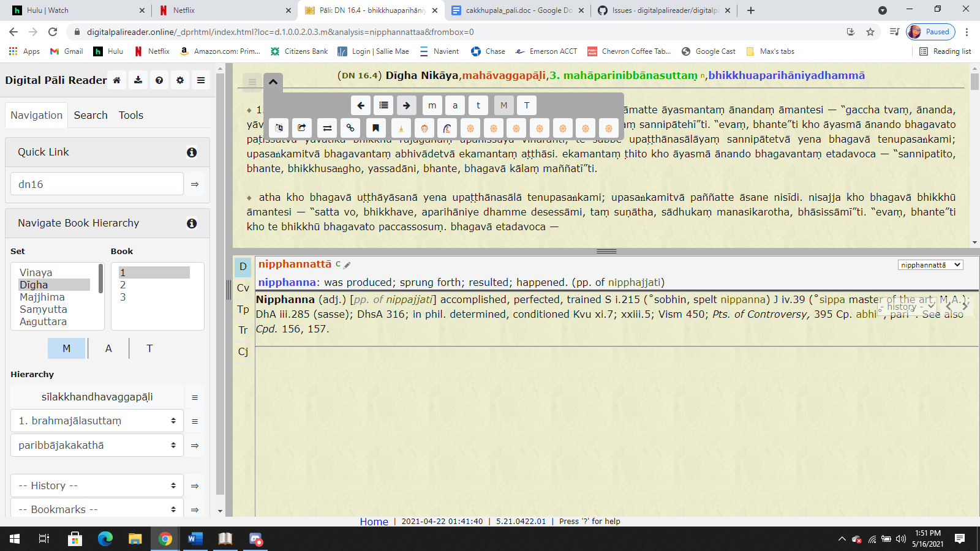This screenshot has height=551, width=980.
Task: Click the bookmark icon in the floating toolbar
Action: 376,128
